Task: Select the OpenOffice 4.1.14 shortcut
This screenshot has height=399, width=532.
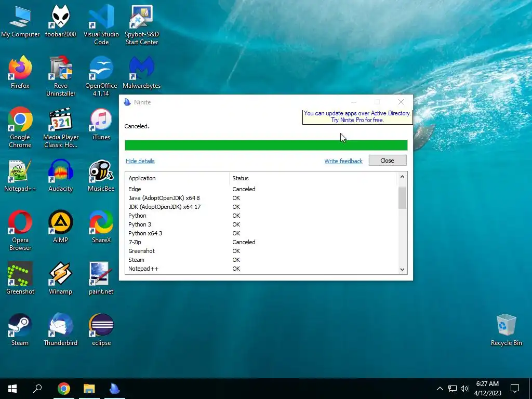Action: click(x=101, y=76)
